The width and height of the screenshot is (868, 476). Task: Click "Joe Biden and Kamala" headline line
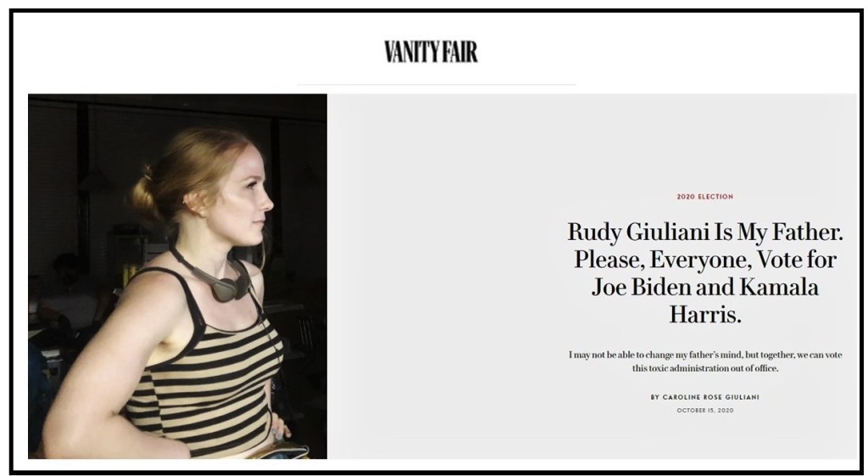pos(704,287)
